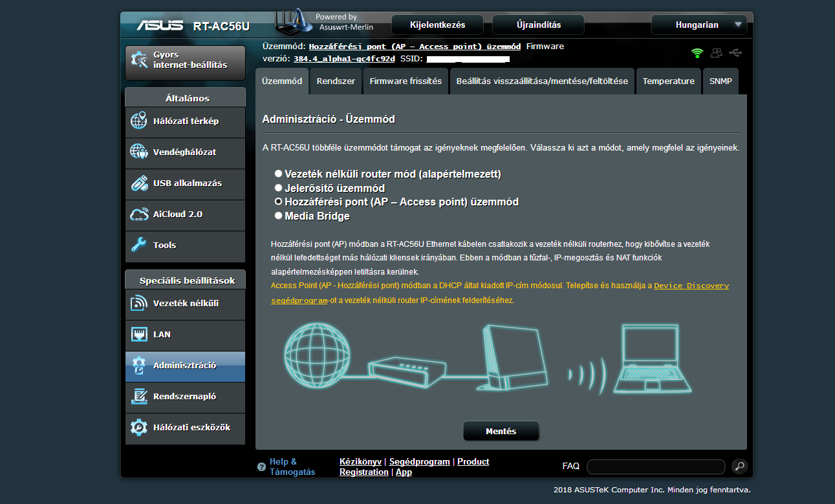Click the Kijelentkezés button
Screen dimensions: 835x504
coord(438,25)
